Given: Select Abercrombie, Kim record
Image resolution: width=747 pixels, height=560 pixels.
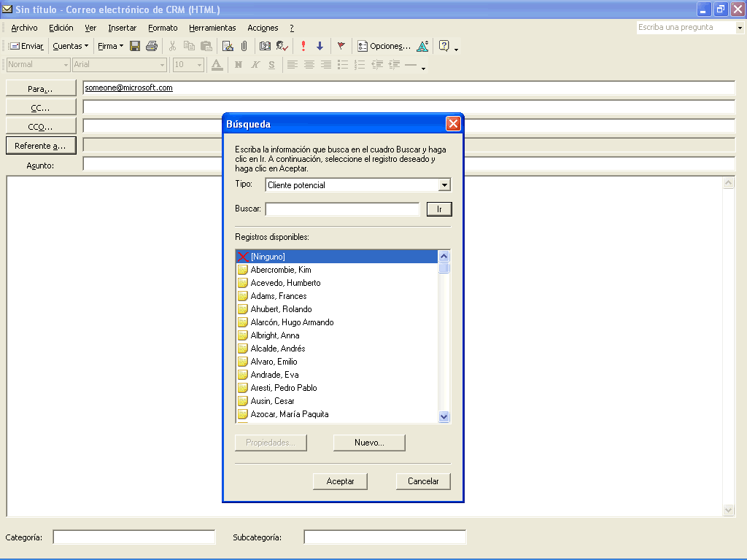Looking at the screenshot, I should tap(337, 270).
